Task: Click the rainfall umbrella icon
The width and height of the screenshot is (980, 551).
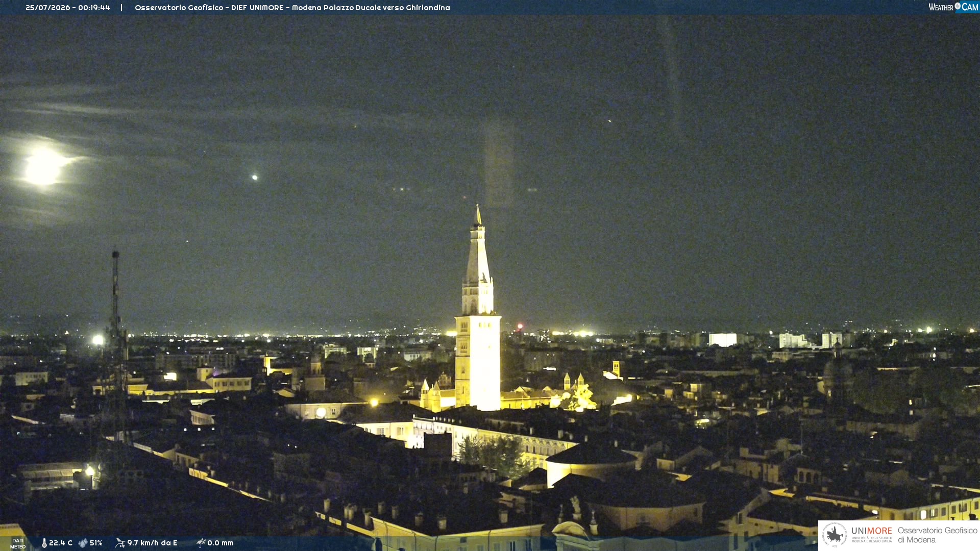Action: tap(201, 543)
